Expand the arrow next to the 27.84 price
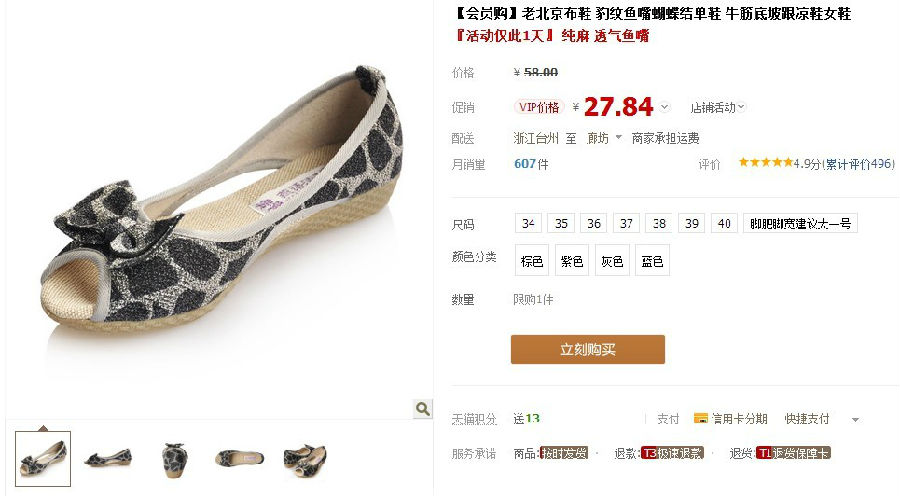 (x=664, y=107)
